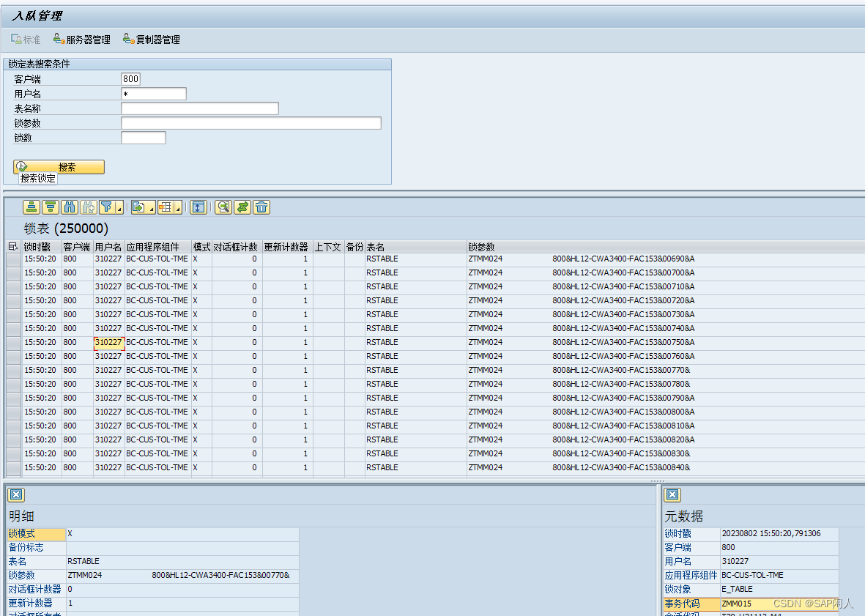Click timestamp value 20230802 15:50:20,791306
The width and height of the screenshot is (865, 616).
click(x=771, y=534)
